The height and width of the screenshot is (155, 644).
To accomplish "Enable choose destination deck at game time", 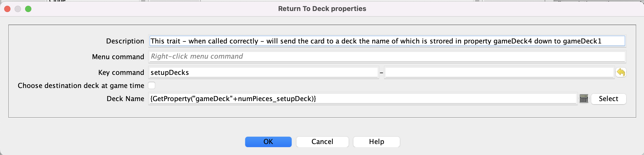I will pyautogui.click(x=152, y=85).
